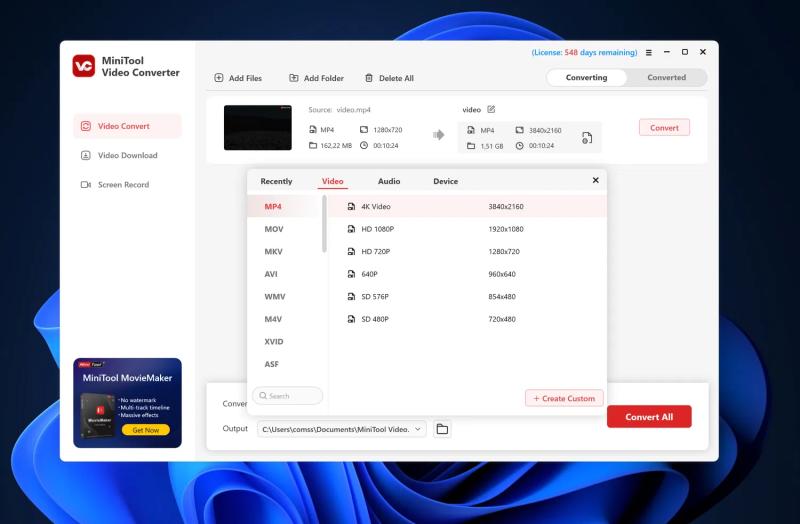Click the 854x480 resolution text
This screenshot has width=800, height=524.
(502, 296)
